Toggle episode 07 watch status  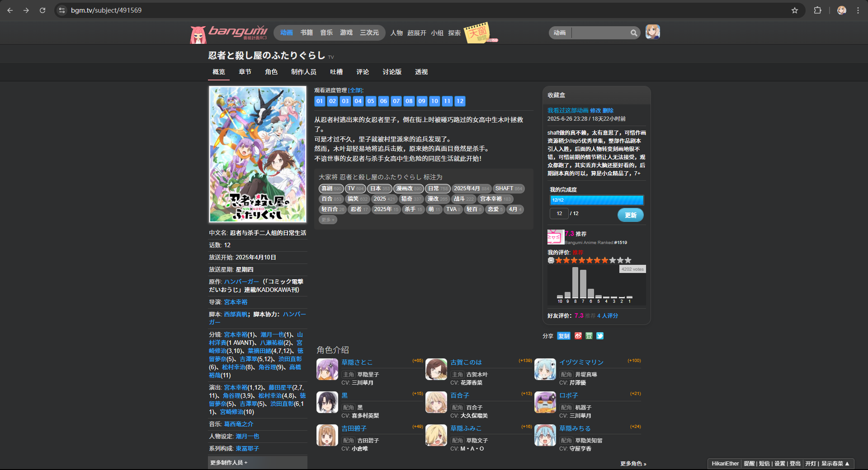(396, 101)
